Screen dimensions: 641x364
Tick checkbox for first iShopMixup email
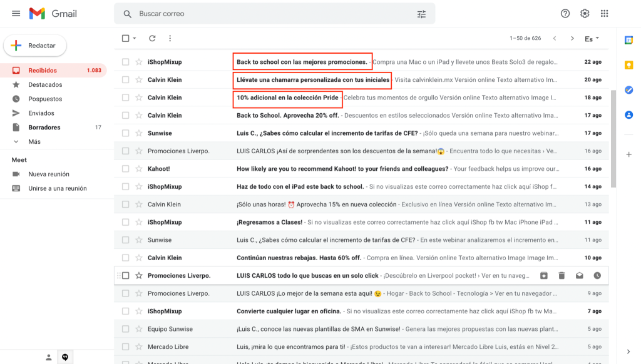click(125, 62)
